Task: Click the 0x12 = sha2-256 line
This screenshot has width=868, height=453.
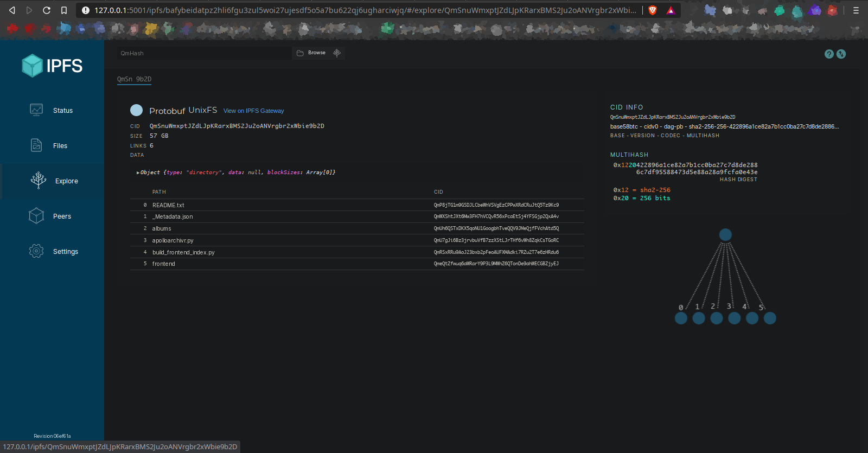Action: pos(642,190)
